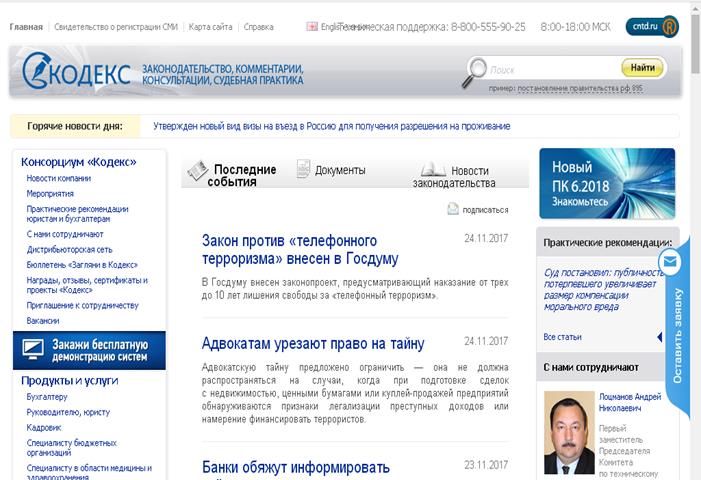This screenshot has height=480, width=701.
Task: Click the left arrow beside Все статьи
Action: pos(659,337)
